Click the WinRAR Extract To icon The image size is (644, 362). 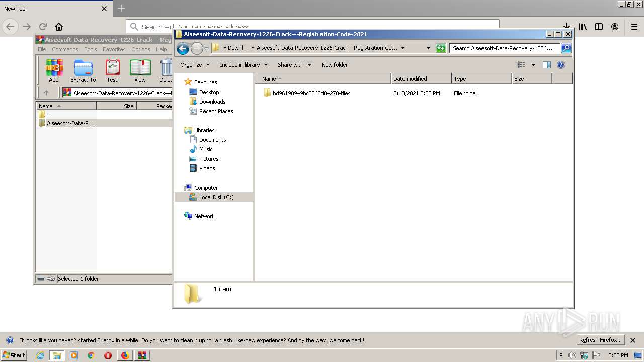pos(83,70)
